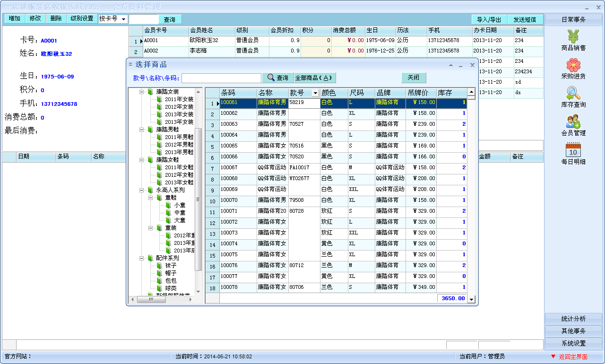Open 会员管理 (member management) icon

(x=573, y=122)
